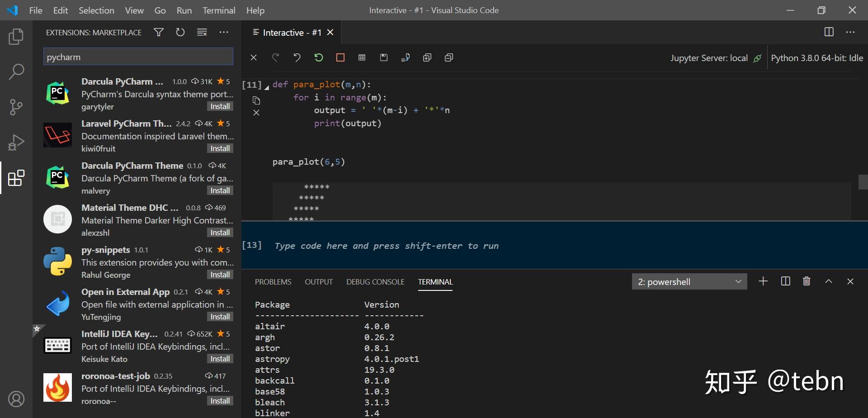The image size is (868, 418).
Task: Open extensions More Actions ellipsis menu
Action: tap(224, 32)
